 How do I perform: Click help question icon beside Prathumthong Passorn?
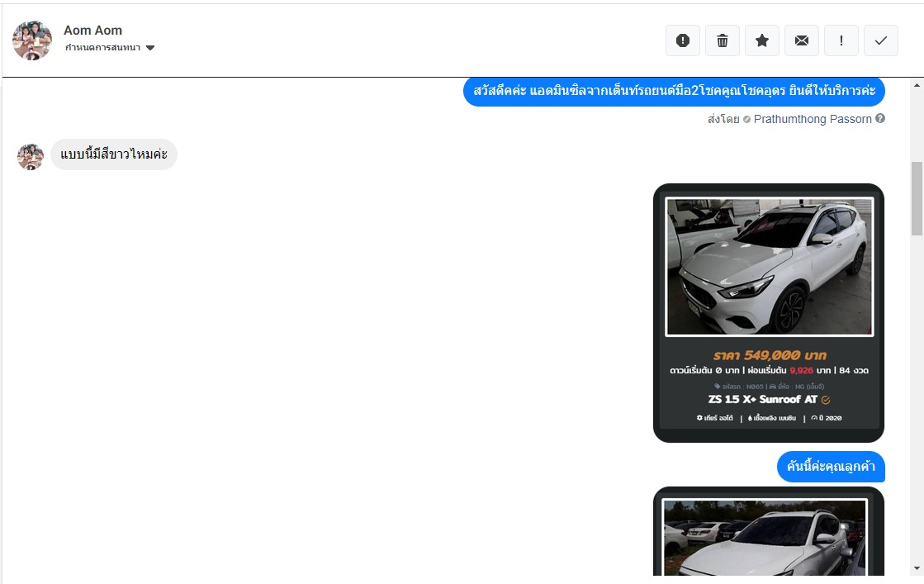click(879, 118)
